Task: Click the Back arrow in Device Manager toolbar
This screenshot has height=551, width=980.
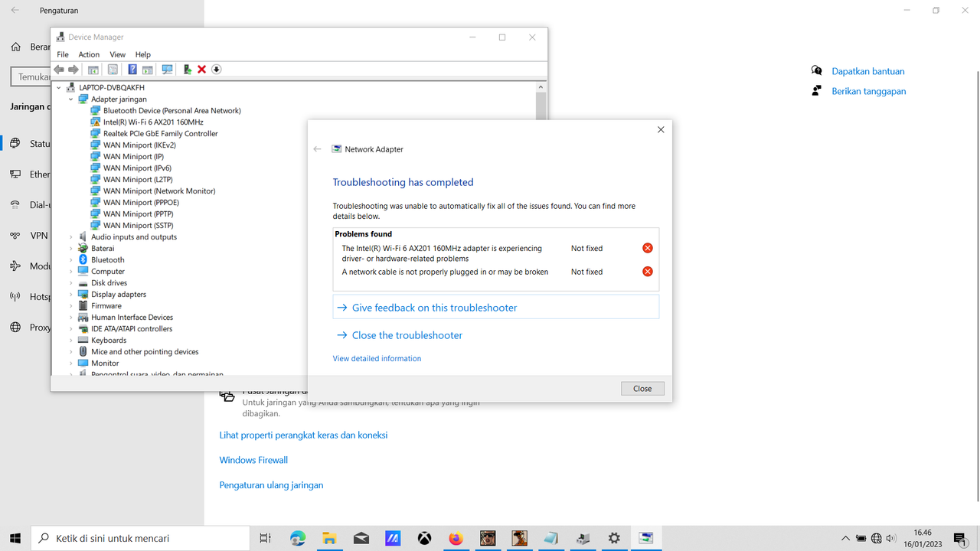Action: point(59,70)
